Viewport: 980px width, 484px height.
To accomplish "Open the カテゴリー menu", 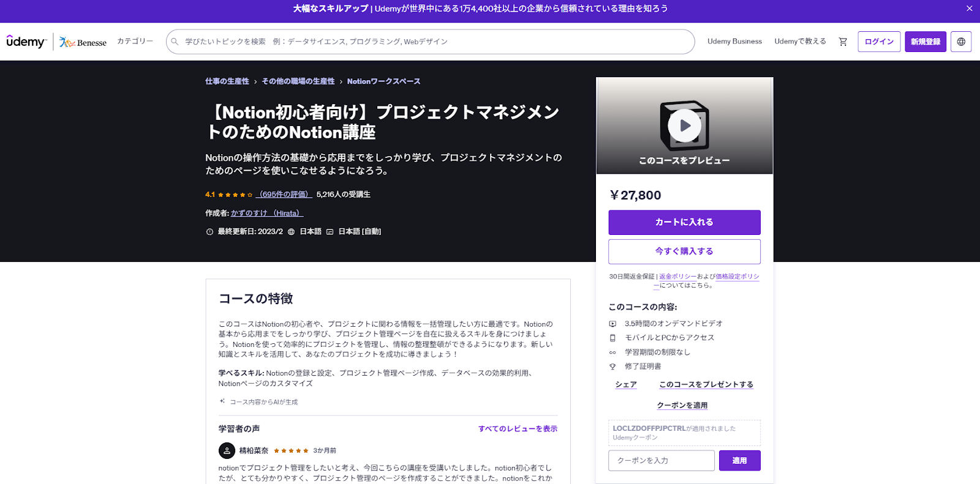I will pyautogui.click(x=135, y=41).
